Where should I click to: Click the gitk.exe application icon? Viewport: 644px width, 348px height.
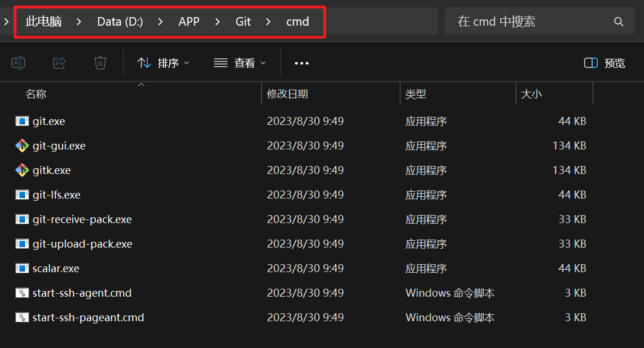coord(21,170)
